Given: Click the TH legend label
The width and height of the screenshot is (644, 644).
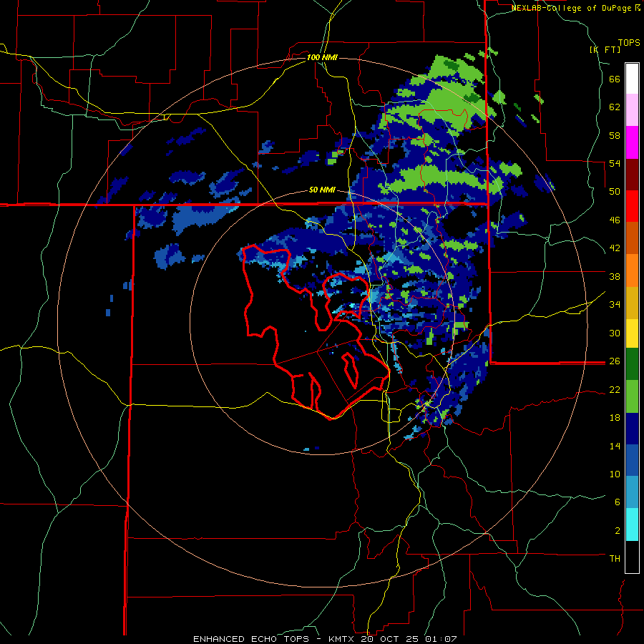Looking at the screenshot, I should coord(615,559).
